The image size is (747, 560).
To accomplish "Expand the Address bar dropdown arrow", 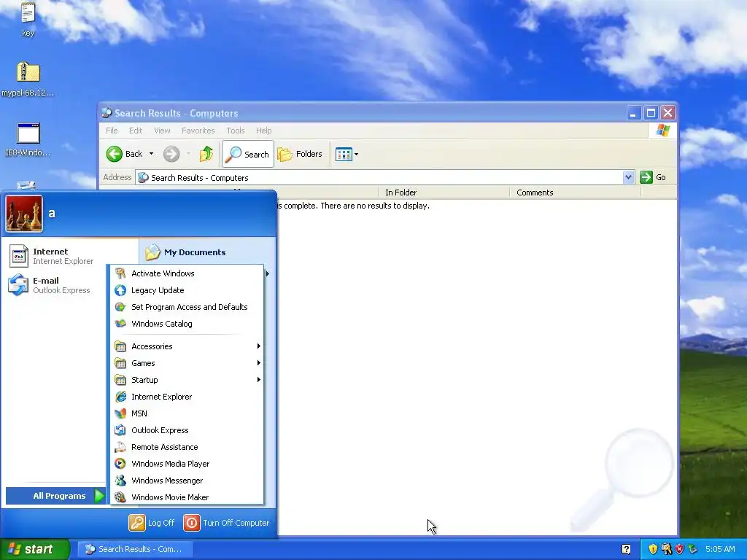I will coord(628,177).
